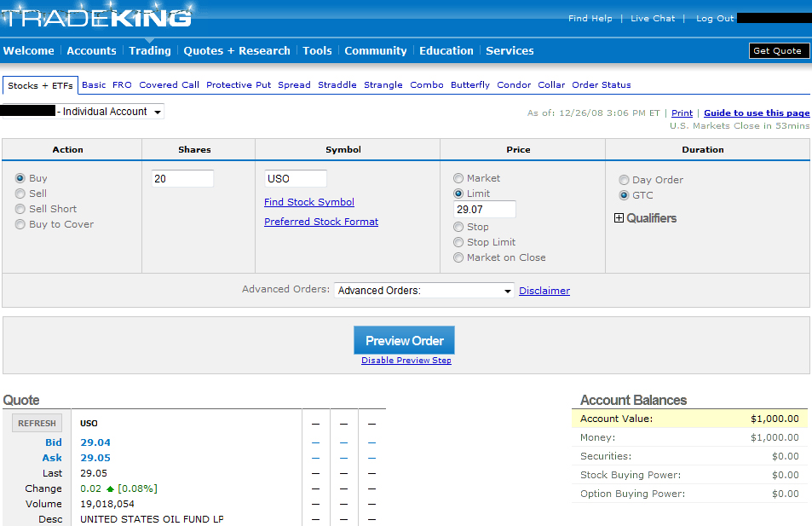
Task: Open the Covered Call tab
Action: [x=169, y=85]
